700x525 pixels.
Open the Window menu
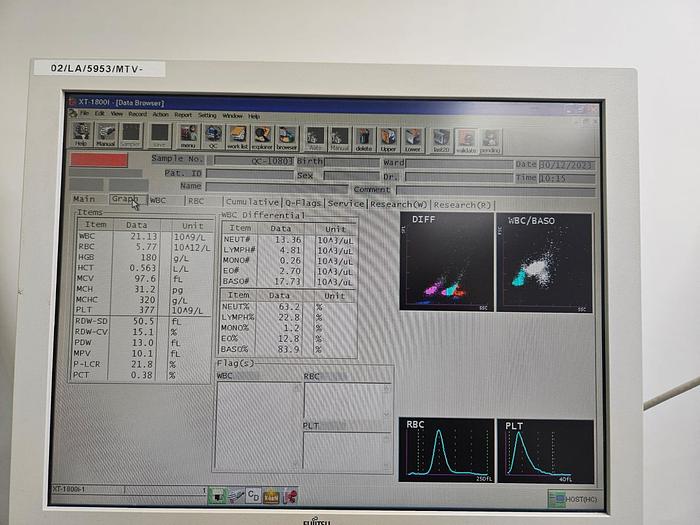point(233,116)
